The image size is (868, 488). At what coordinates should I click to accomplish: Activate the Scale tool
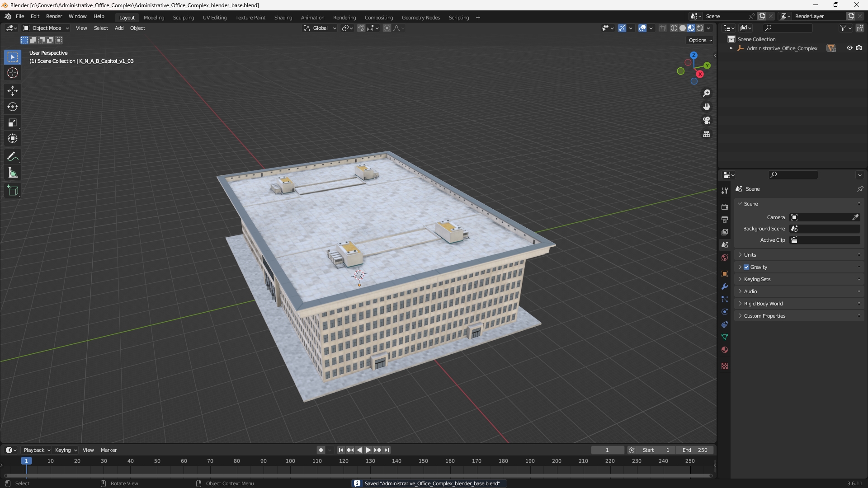[13, 122]
